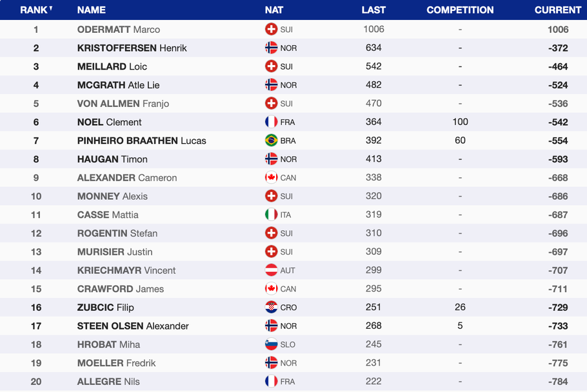Click the Canadian flag beside Alexander Cameron
This screenshot has height=392, width=587.
pyautogui.click(x=271, y=178)
